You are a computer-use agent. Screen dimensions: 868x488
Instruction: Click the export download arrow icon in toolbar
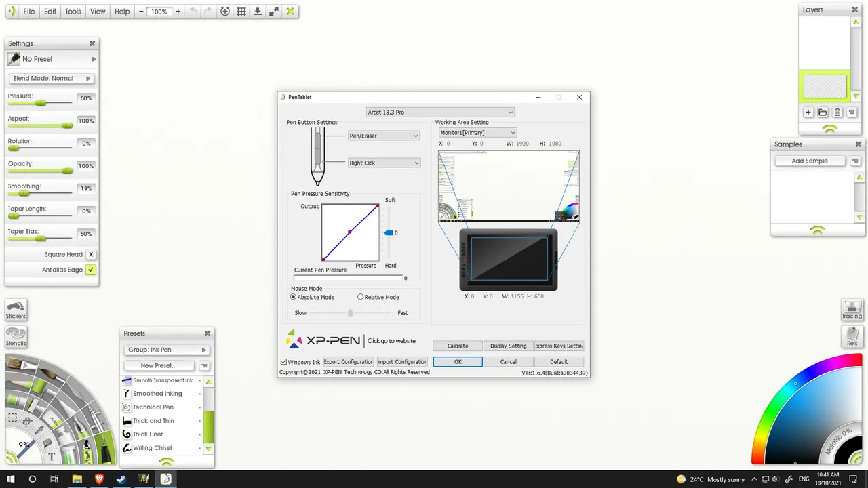click(258, 12)
